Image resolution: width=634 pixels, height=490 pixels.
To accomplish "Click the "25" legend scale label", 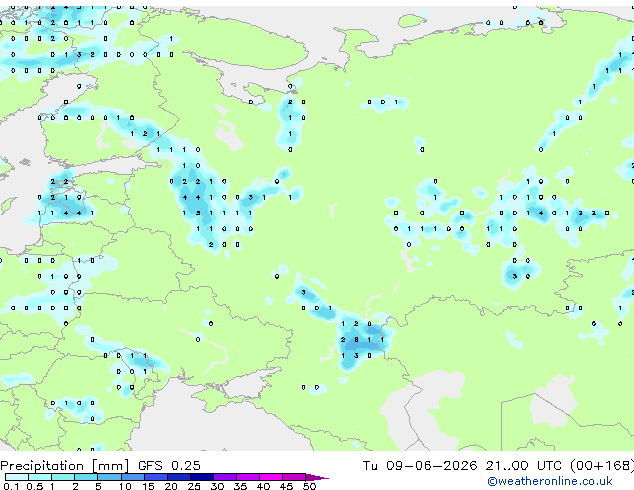I will coord(194,486).
